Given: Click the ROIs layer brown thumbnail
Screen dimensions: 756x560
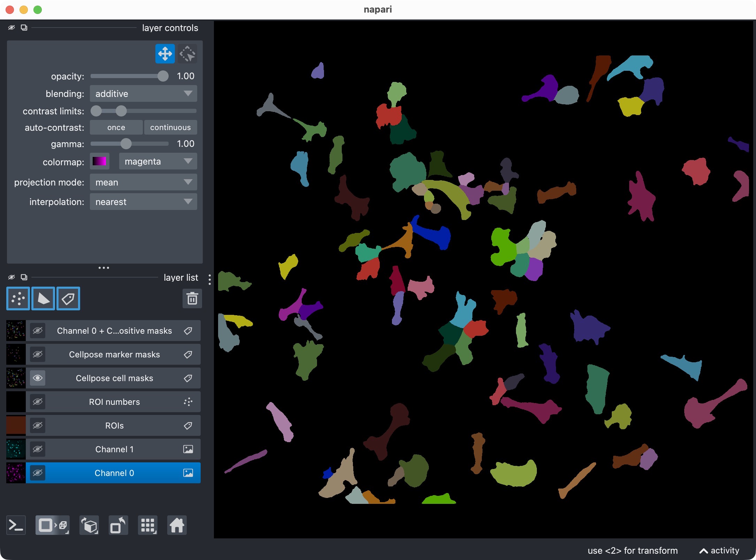Looking at the screenshot, I should (16, 425).
